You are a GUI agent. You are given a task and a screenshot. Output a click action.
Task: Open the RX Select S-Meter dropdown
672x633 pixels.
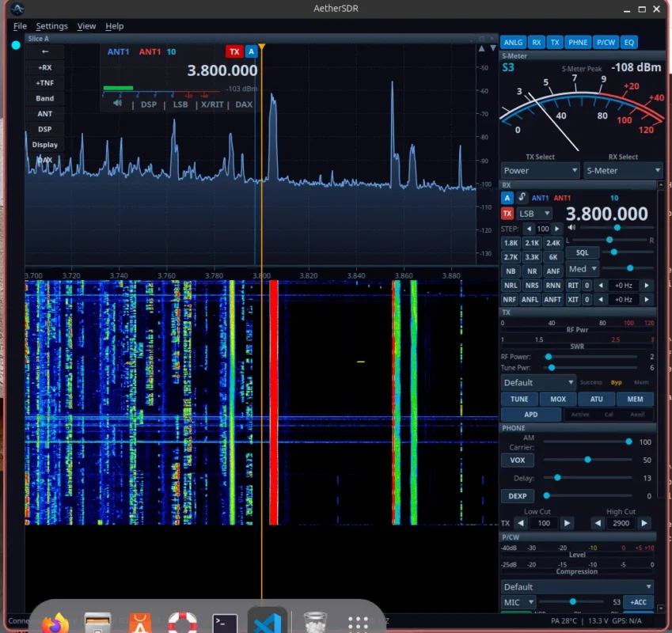pyautogui.click(x=623, y=170)
